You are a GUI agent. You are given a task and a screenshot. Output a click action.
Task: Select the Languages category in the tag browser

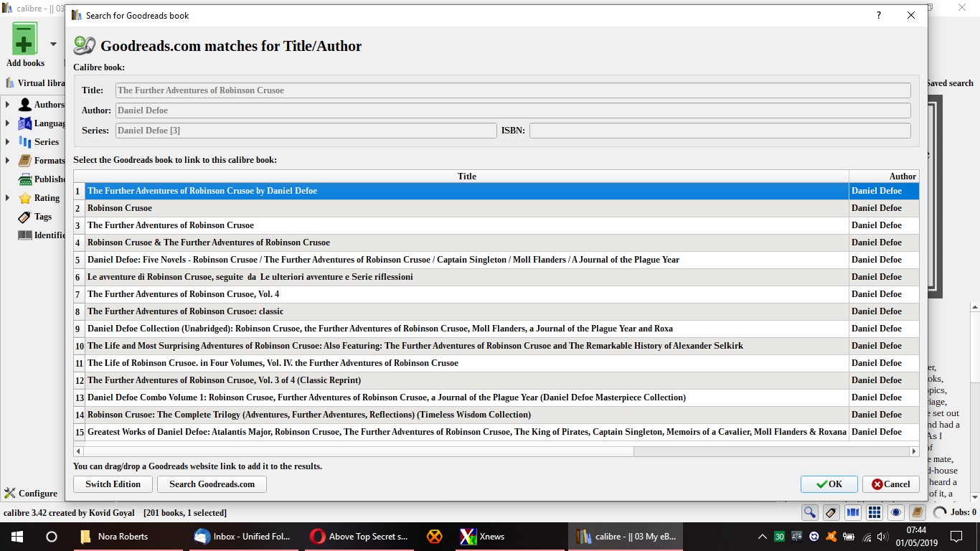pyautogui.click(x=41, y=123)
